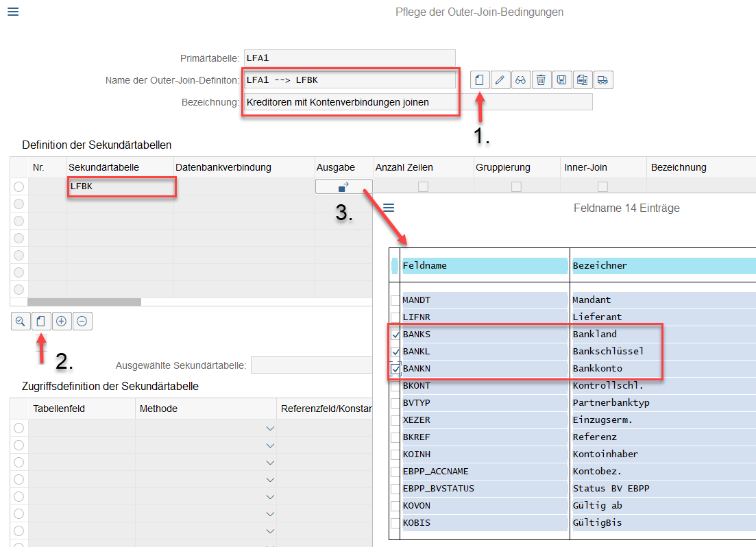Click the glasses display icon
Screen dimensions: 756x547
click(521, 80)
